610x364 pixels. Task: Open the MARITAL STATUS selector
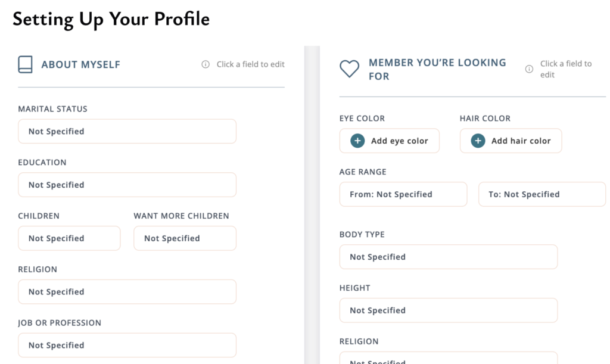point(127,131)
